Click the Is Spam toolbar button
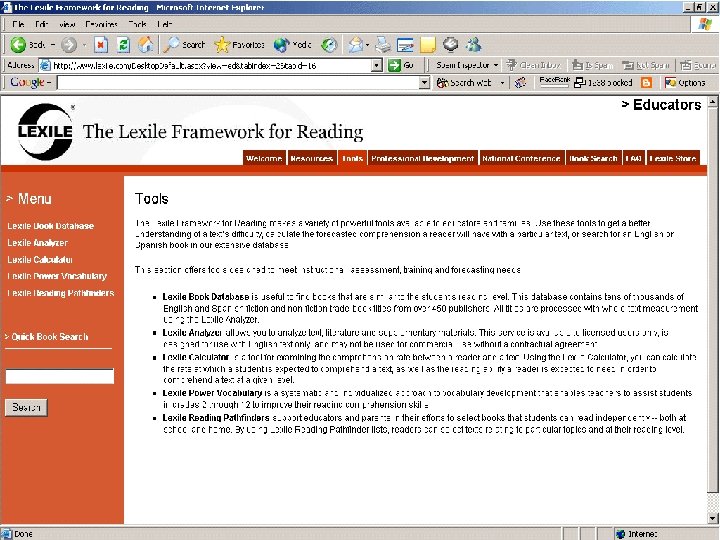The image size is (720, 540). tap(593, 65)
